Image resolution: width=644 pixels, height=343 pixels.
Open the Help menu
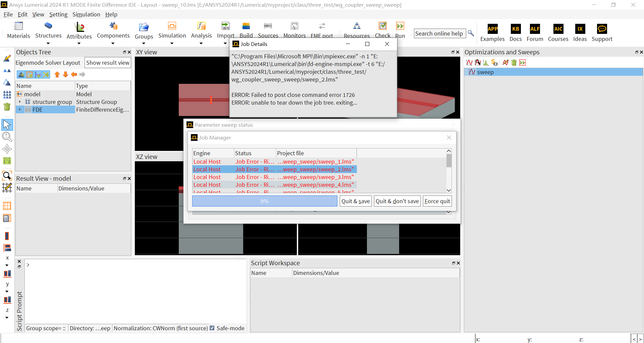[x=111, y=14]
